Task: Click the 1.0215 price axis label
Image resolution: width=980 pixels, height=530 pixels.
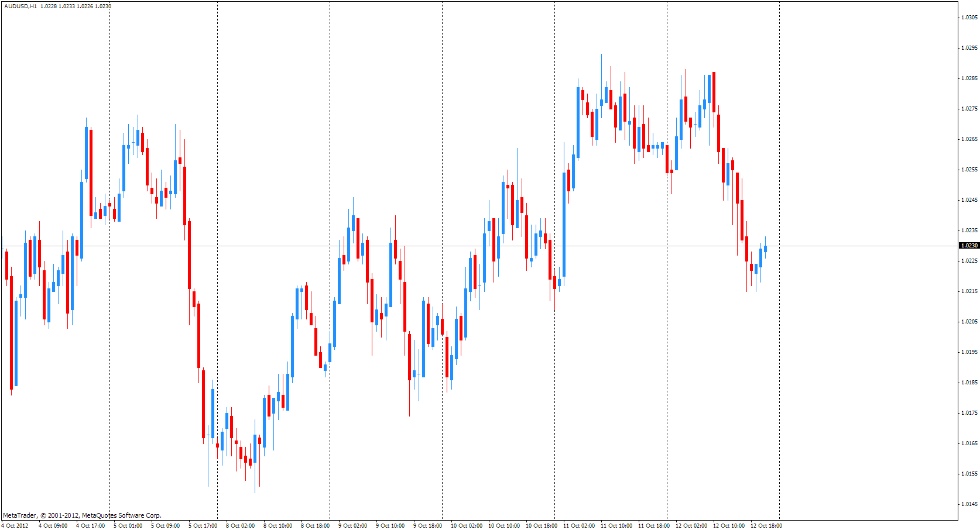Action: click(x=969, y=291)
